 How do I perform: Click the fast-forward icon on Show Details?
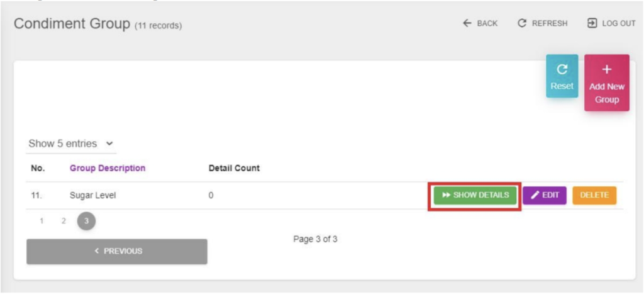[x=446, y=195]
